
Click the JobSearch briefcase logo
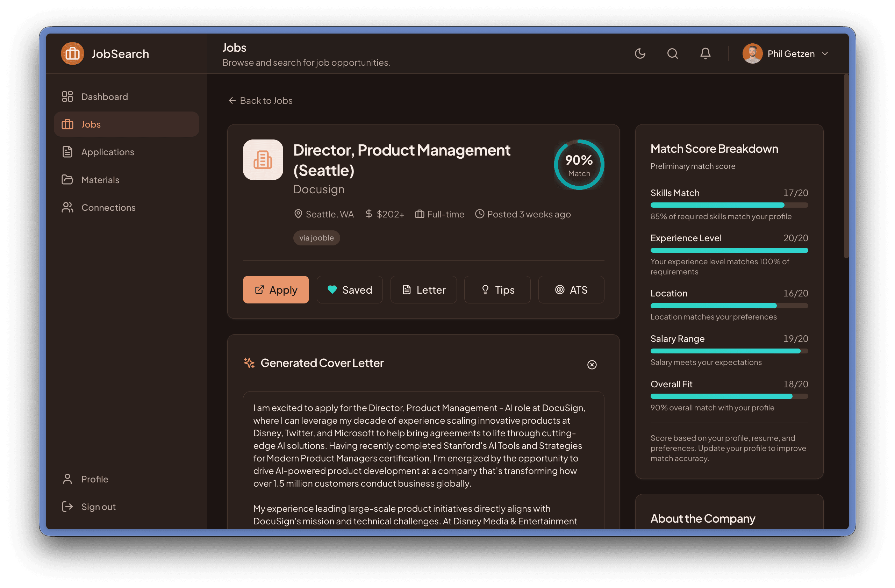[x=72, y=54]
